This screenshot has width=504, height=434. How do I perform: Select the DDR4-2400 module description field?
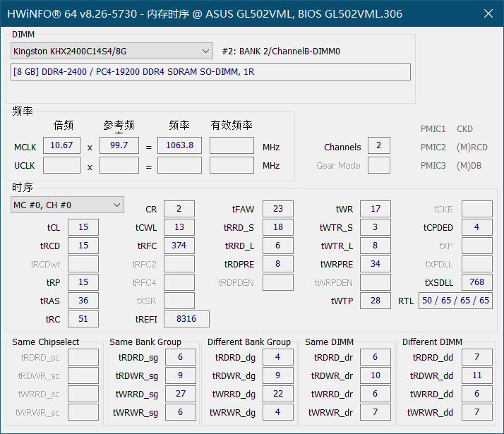tap(210, 72)
